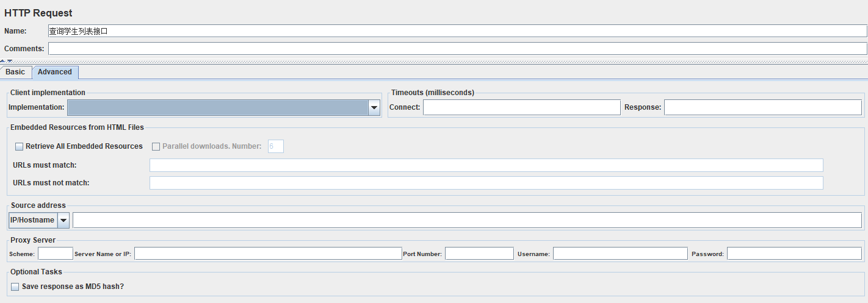The image size is (868, 303).
Task: Focus the proxy Password field
Action: [x=794, y=254]
